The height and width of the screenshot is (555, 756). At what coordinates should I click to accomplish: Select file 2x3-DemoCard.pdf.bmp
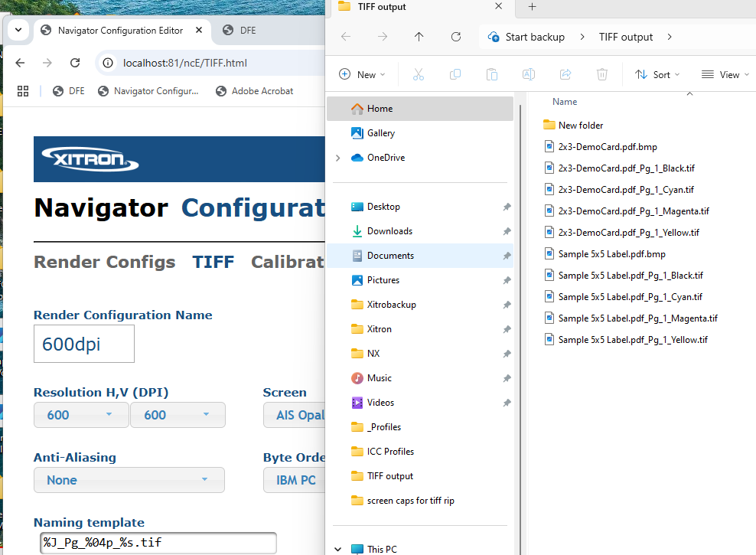(600, 146)
